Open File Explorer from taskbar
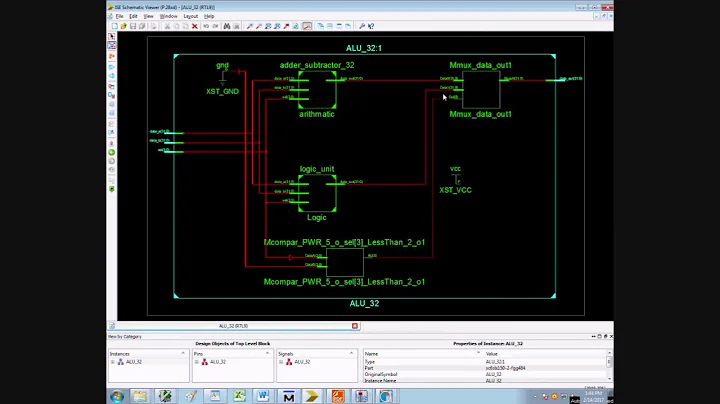 [140, 396]
